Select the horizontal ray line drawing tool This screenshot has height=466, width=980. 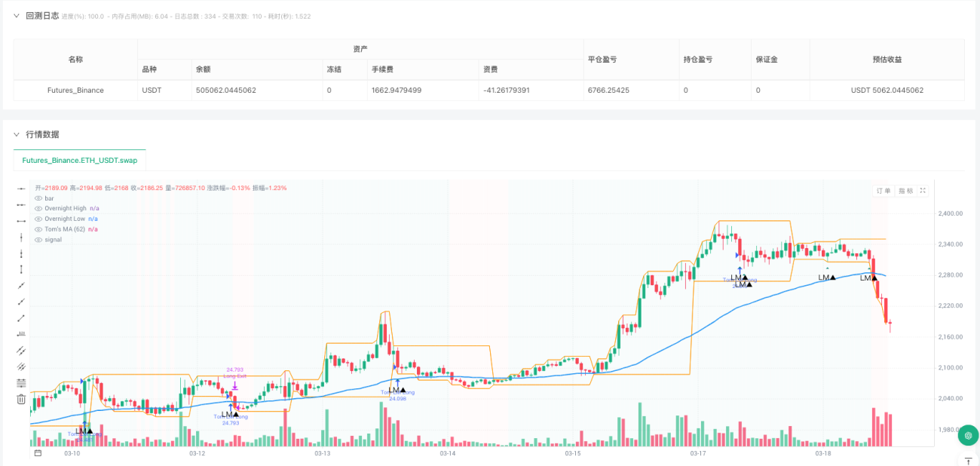click(21, 204)
